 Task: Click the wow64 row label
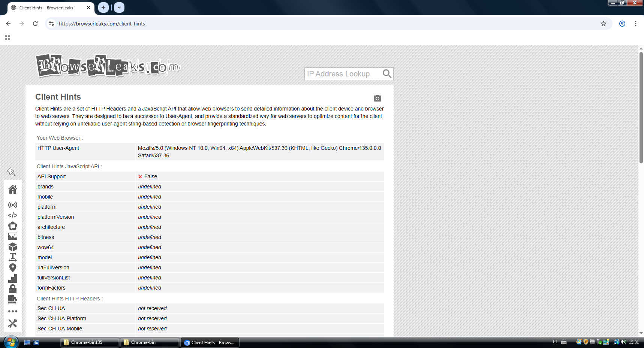pos(45,247)
